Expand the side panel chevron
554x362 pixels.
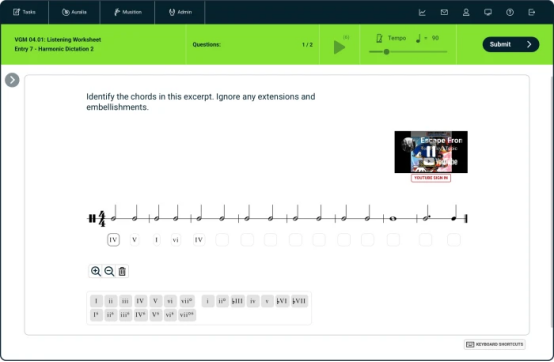tap(12, 80)
